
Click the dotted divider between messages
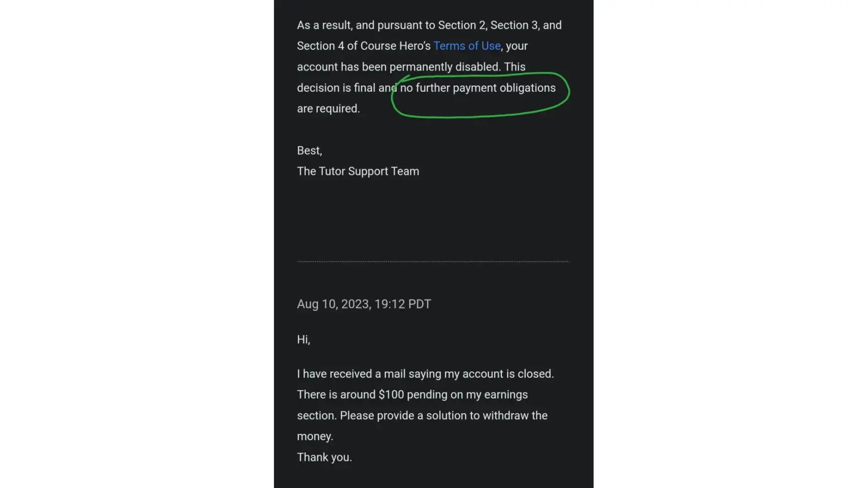pyautogui.click(x=433, y=262)
